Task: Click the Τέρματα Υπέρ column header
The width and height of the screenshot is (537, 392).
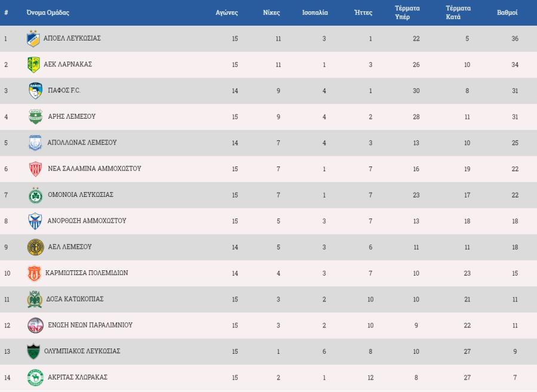Action: point(407,13)
